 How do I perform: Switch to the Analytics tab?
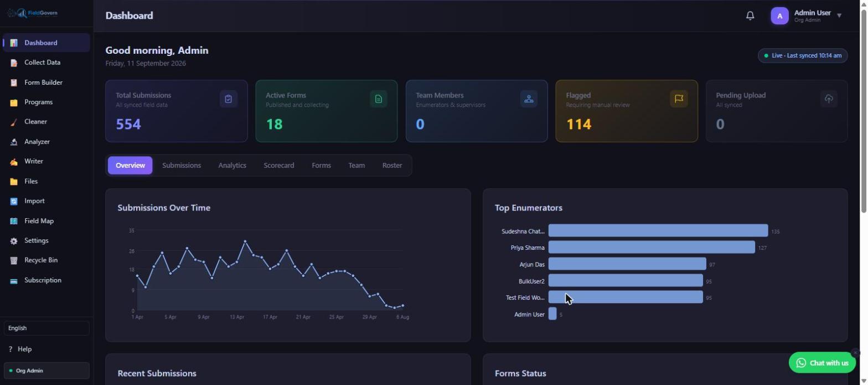tap(232, 165)
